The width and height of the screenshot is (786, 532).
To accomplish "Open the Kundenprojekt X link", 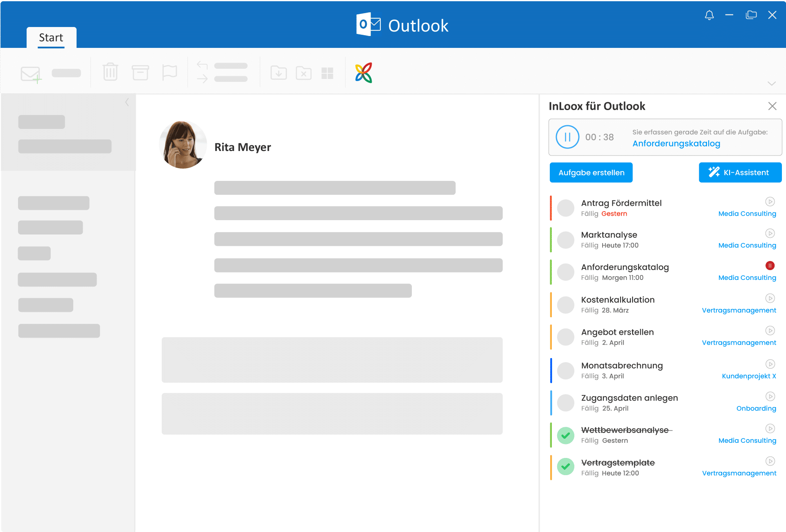I will [x=749, y=376].
